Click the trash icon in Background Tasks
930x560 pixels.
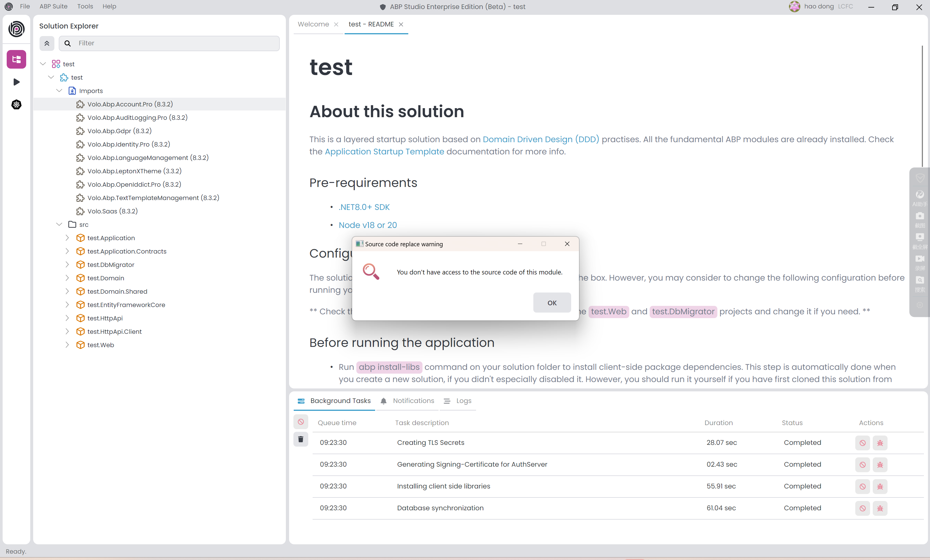pos(300,439)
